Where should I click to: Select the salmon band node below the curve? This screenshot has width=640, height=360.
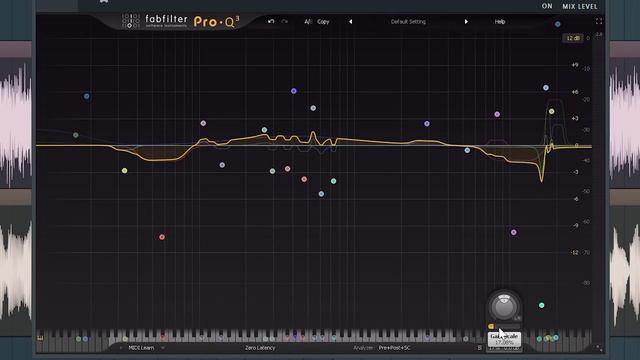click(x=304, y=179)
